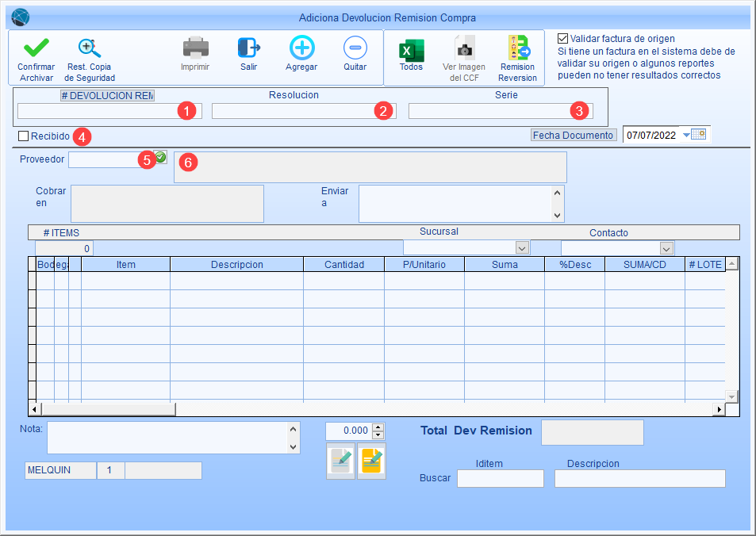Viewport: 756px width, 536px height.
Task: Expand the Sucursal dropdown
Action: pyautogui.click(x=522, y=247)
